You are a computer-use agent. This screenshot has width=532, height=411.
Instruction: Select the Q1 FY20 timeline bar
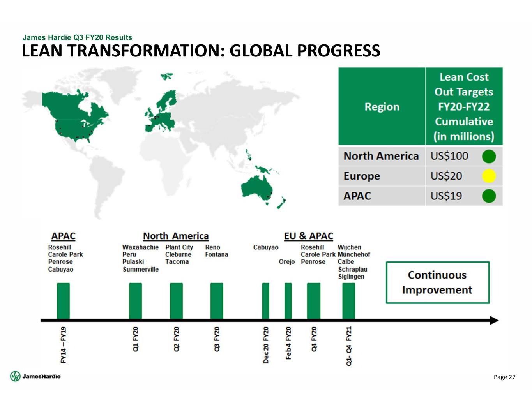[135, 301]
